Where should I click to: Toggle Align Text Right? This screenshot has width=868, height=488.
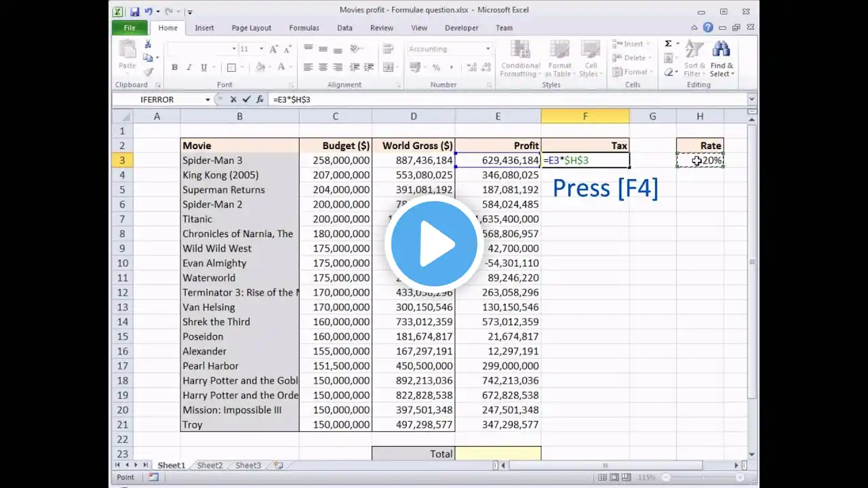click(x=337, y=67)
